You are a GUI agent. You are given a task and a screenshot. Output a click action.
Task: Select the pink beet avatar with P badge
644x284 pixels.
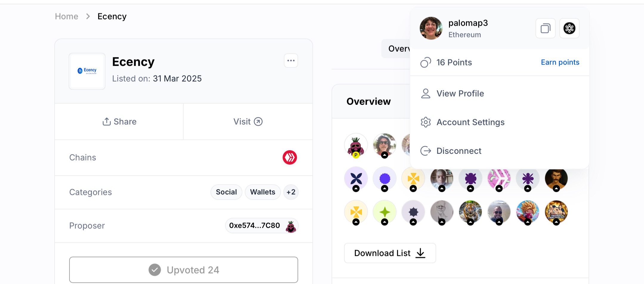tap(356, 145)
